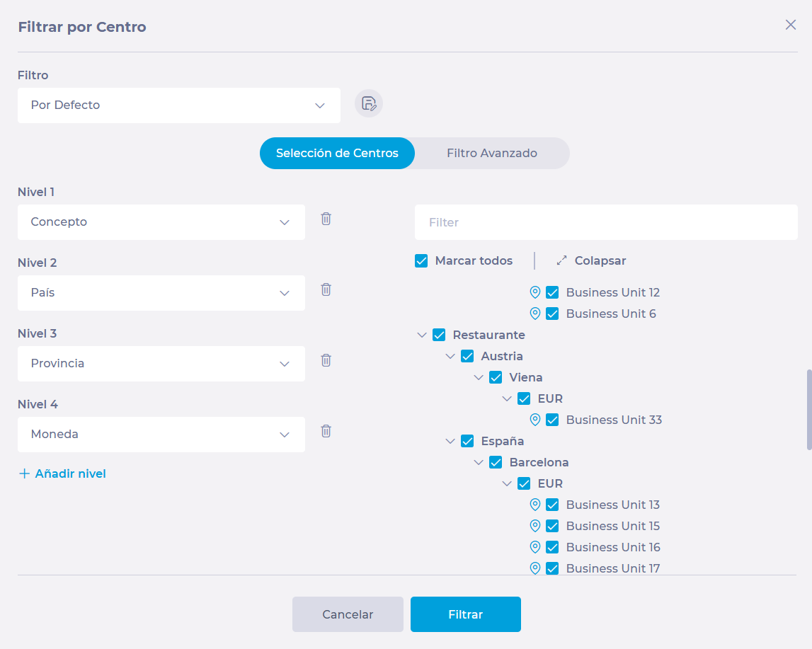
Task: Click the Cancelar button
Action: [348, 614]
